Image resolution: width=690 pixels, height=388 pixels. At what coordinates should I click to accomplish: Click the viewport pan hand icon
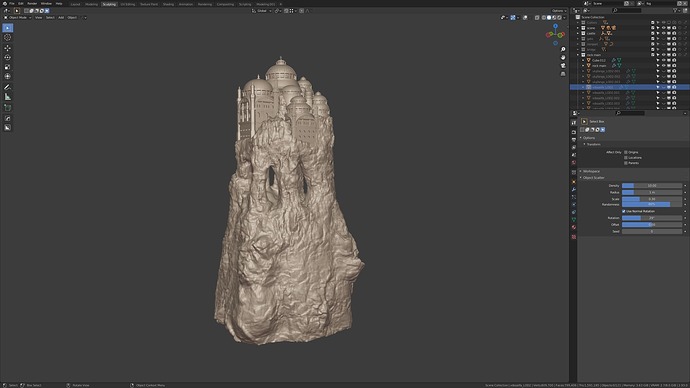click(563, 57)
